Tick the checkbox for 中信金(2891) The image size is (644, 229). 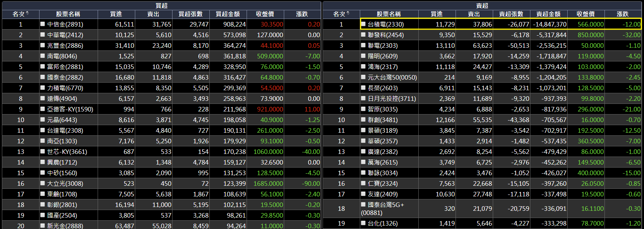[43, 24]
